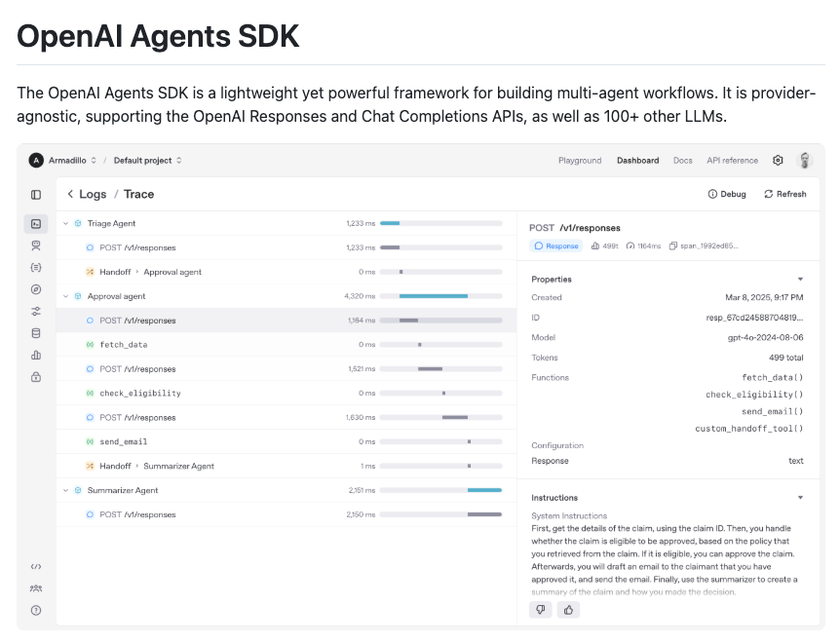Click the thumbs up feedback button

[x=567, y=609]
